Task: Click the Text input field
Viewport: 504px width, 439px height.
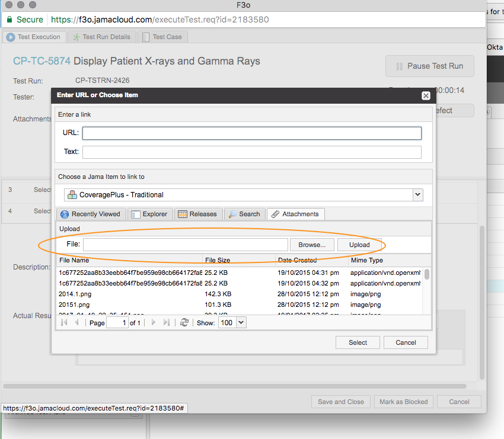Action: tap(251, 152)
